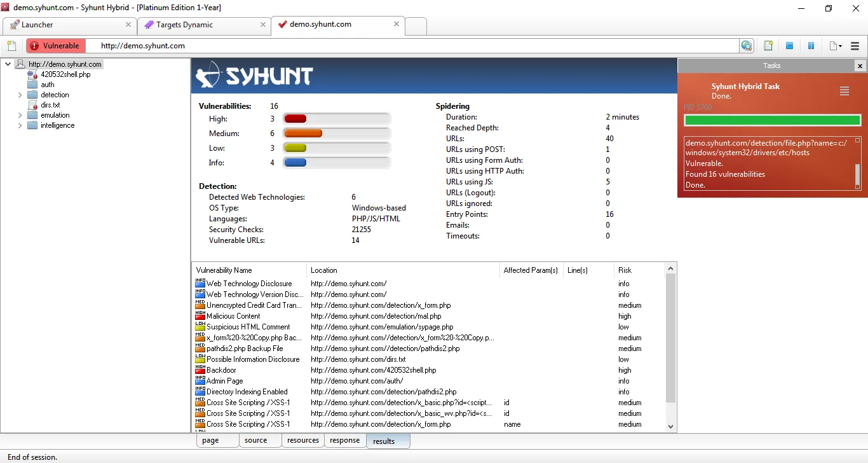Click the new session icon at toolbar left
Viewport: 868px width, 463px height.
click(11, 45)
